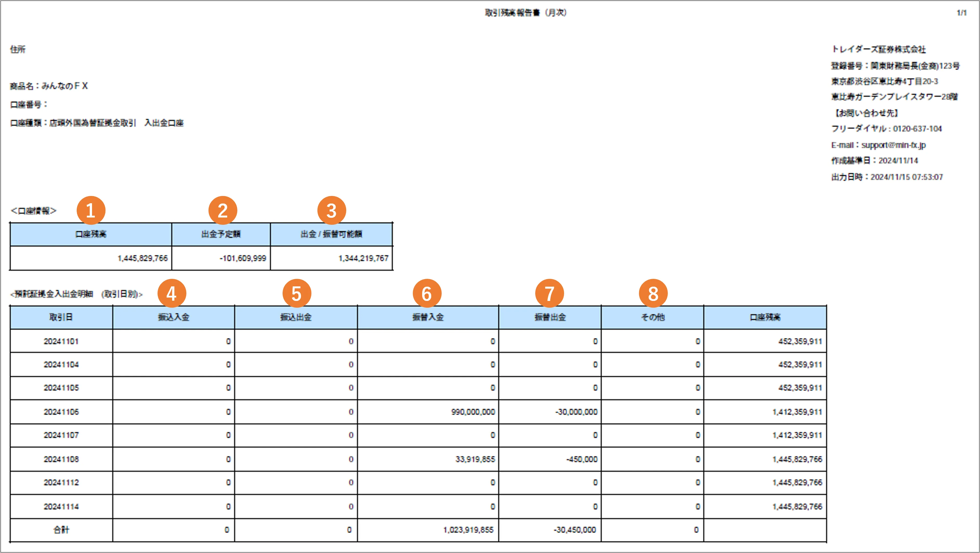980x553 pixels.
Task: Click the <口座情報> section heading
Action: [34, 211]
